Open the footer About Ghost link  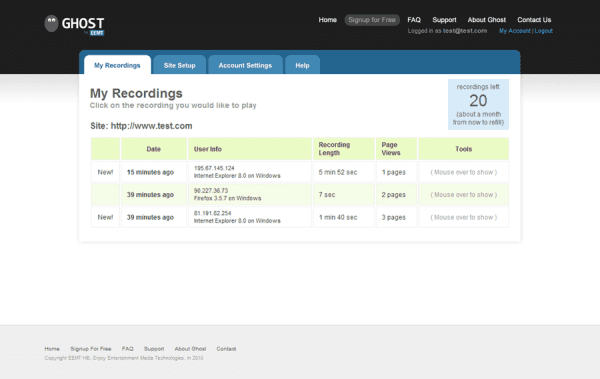[190, 349]
